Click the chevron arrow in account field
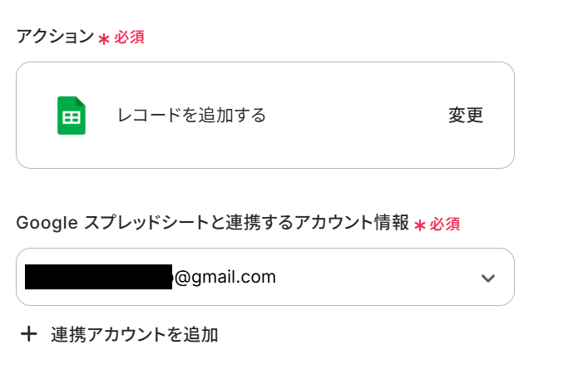588x370 pixels. (x=488, y=279)
